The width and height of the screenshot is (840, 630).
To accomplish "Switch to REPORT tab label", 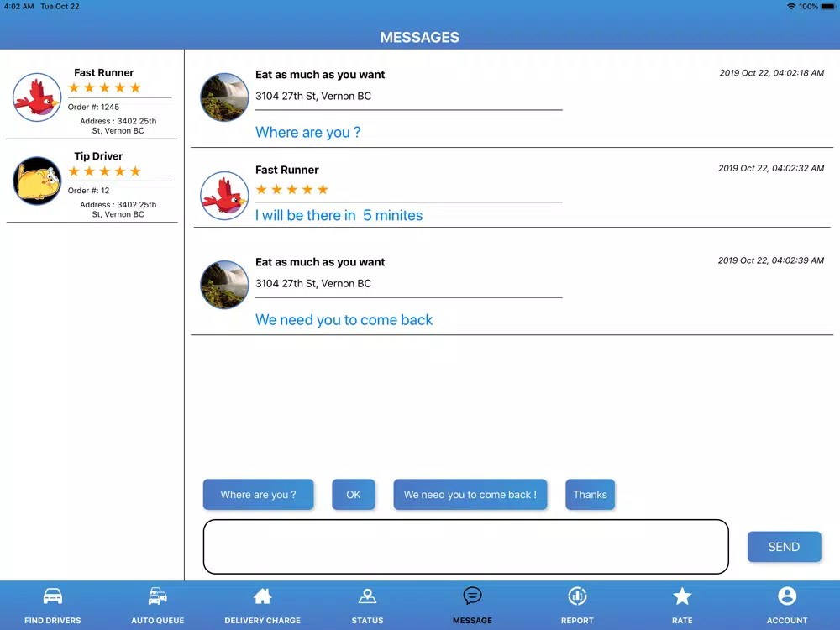I will point(578,621).
